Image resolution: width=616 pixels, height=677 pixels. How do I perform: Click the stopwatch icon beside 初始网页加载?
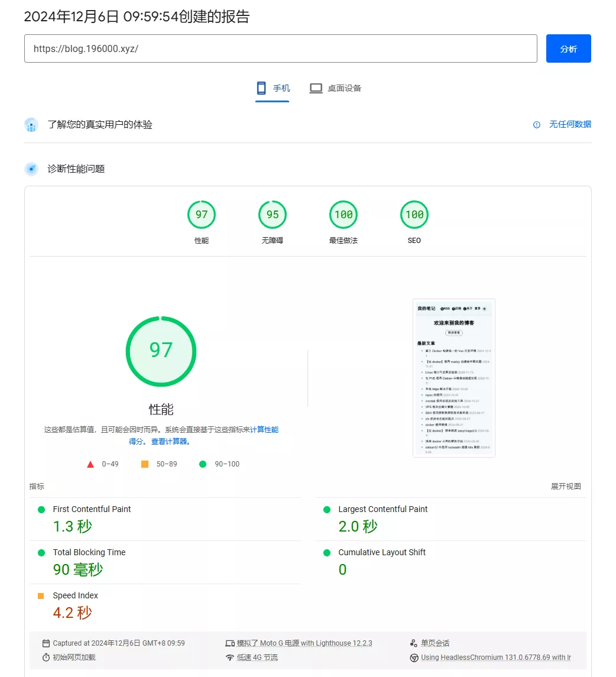(x=46, y=657)
